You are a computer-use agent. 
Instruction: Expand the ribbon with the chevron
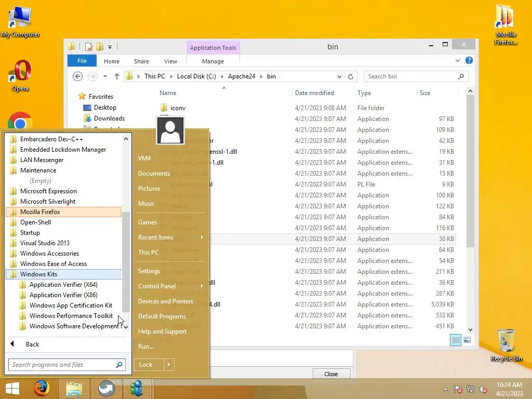point(458,60)
